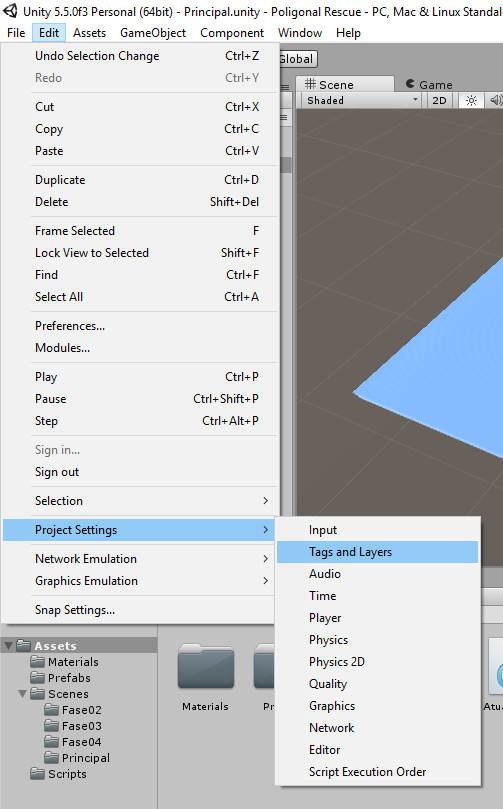
Task: Open the Help menu
Action: tap(348, 33)
